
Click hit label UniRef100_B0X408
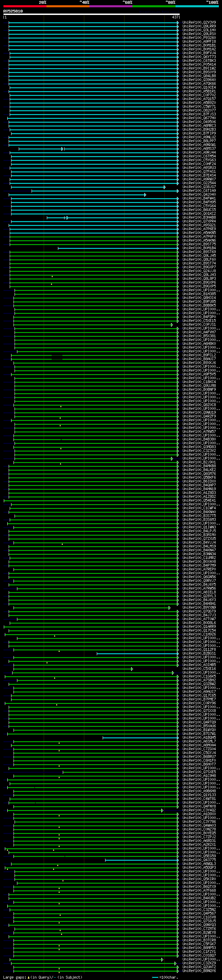click(x=199, y=561)
